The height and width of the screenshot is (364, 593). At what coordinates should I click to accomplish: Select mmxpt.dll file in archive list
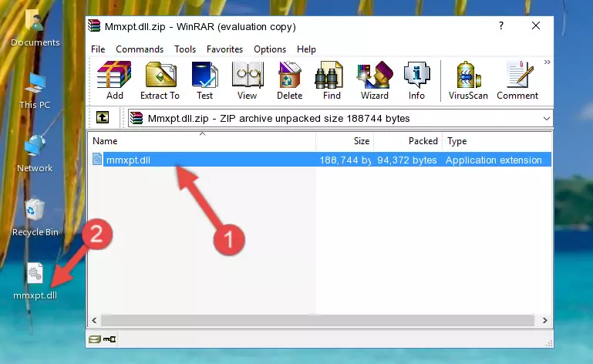tap(320, 160)
